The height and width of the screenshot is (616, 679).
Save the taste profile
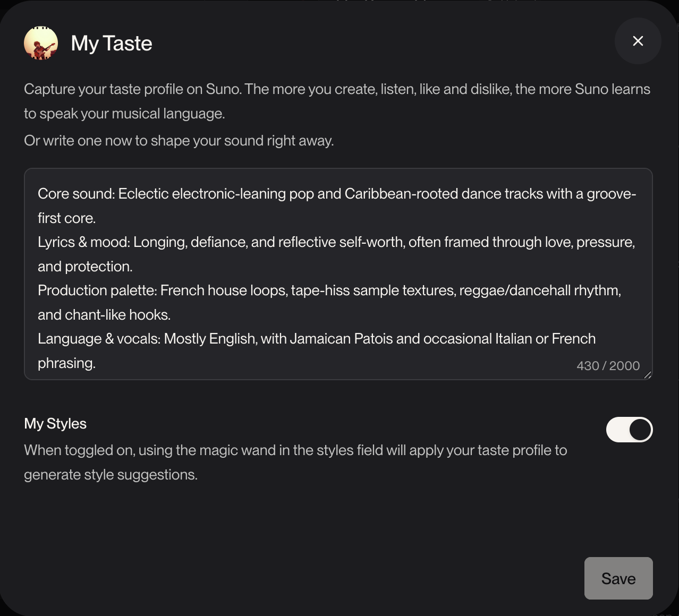618,578
